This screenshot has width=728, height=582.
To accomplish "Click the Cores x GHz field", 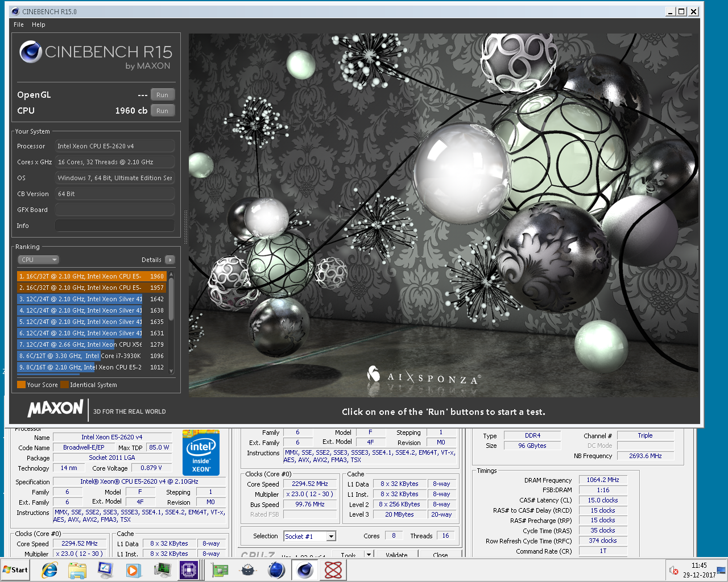I will click(115, 162).
